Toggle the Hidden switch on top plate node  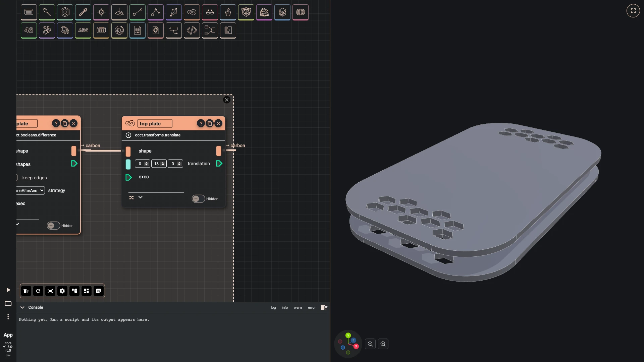pos(198,199)
